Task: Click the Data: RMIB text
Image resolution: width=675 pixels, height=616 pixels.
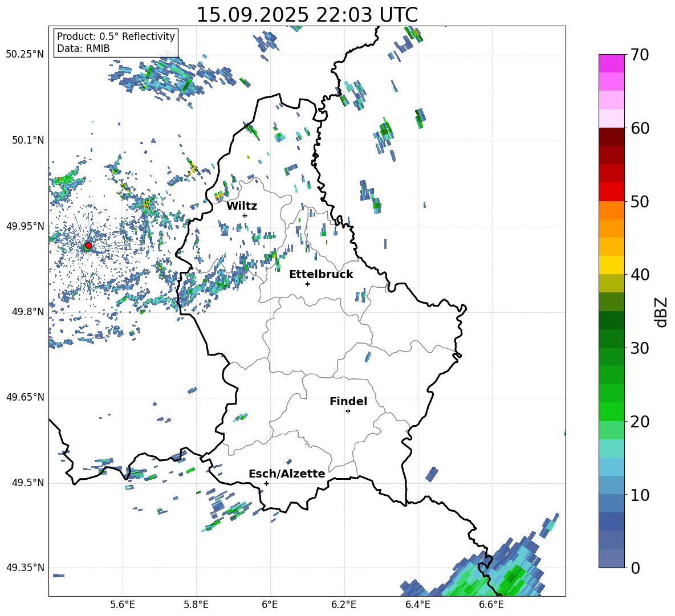Action: click(83, 48)
